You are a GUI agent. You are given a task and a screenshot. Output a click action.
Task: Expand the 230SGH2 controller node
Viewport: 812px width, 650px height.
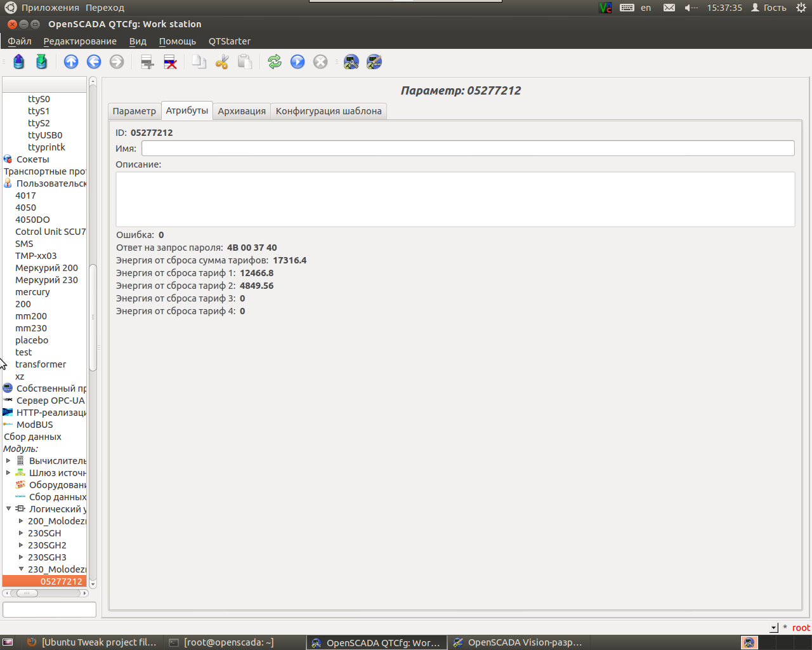(21, 545)
